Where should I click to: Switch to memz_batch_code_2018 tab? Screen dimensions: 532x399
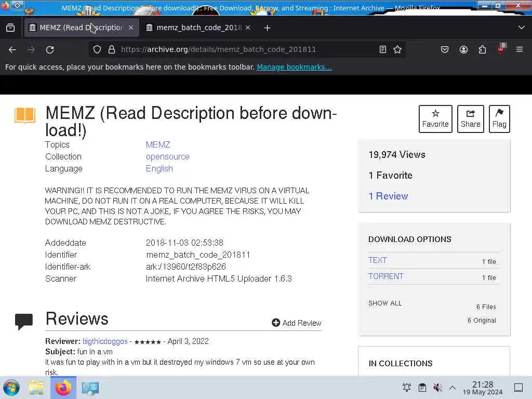(x=199, y=28)
